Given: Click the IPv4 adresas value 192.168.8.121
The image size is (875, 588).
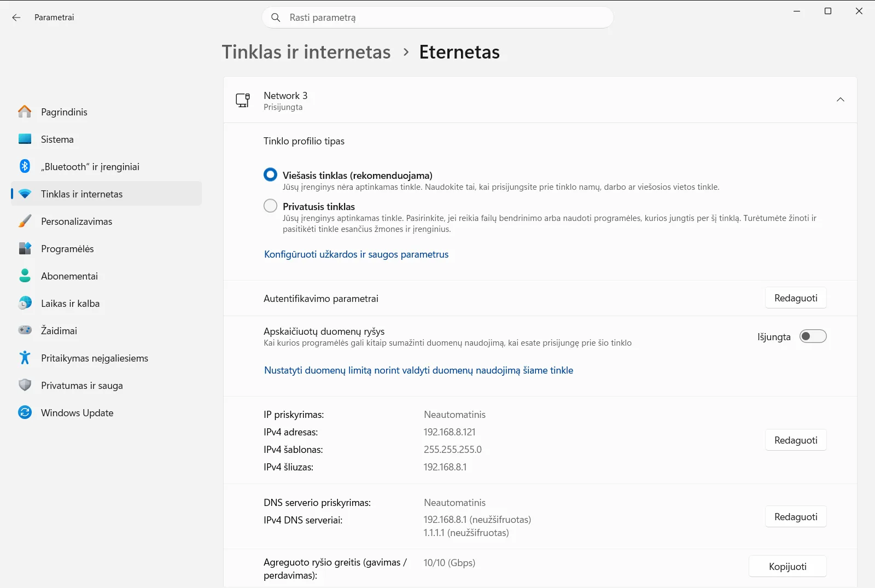Looking at the screenshot, I should pos(450,432).
